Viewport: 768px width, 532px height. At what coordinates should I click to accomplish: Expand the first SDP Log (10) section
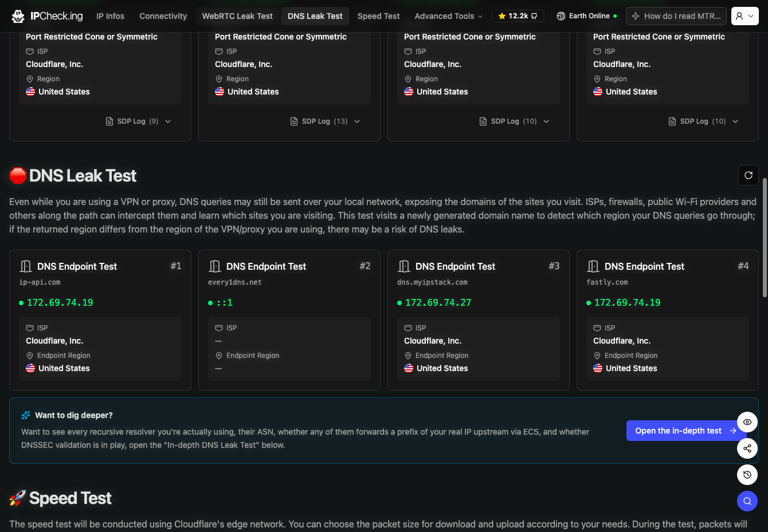(515, 121)
